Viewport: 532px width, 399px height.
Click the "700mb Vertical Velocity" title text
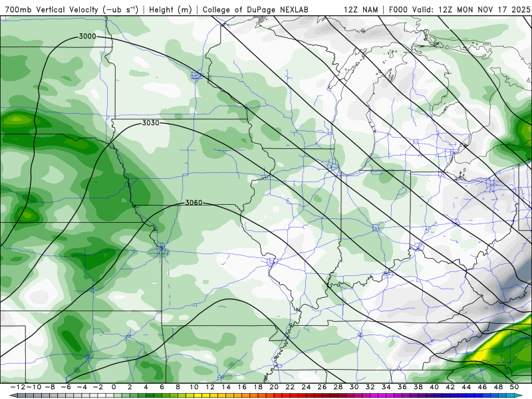click(52, 9)
